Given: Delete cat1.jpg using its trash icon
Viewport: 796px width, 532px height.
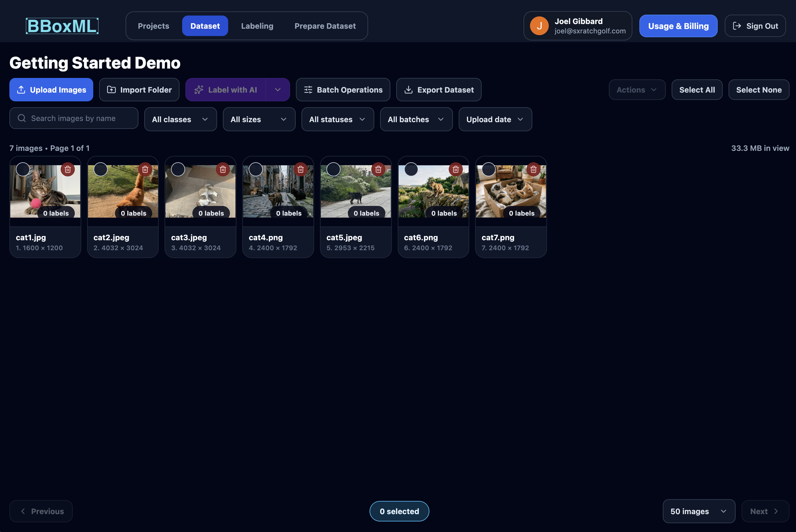Looking at the screenshot, I should click(x=67, y=169).
